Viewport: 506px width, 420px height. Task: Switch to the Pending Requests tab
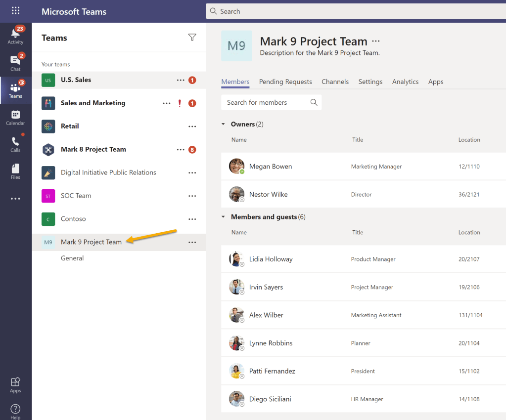point(285,82)
